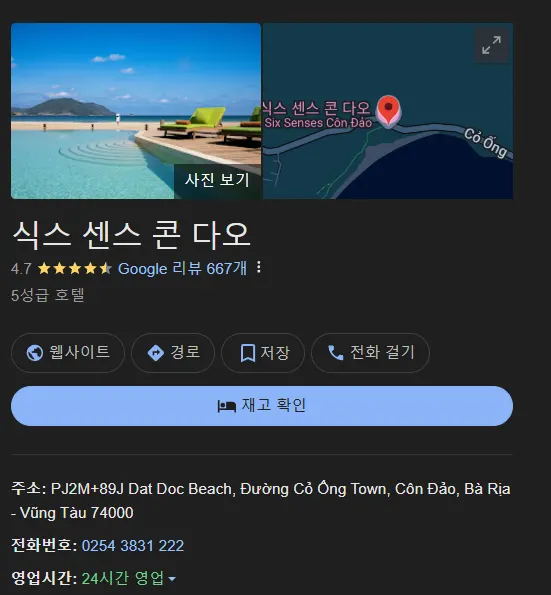
Task: Open the Google 리뷰 667개 link
Action: pos(182,268)
